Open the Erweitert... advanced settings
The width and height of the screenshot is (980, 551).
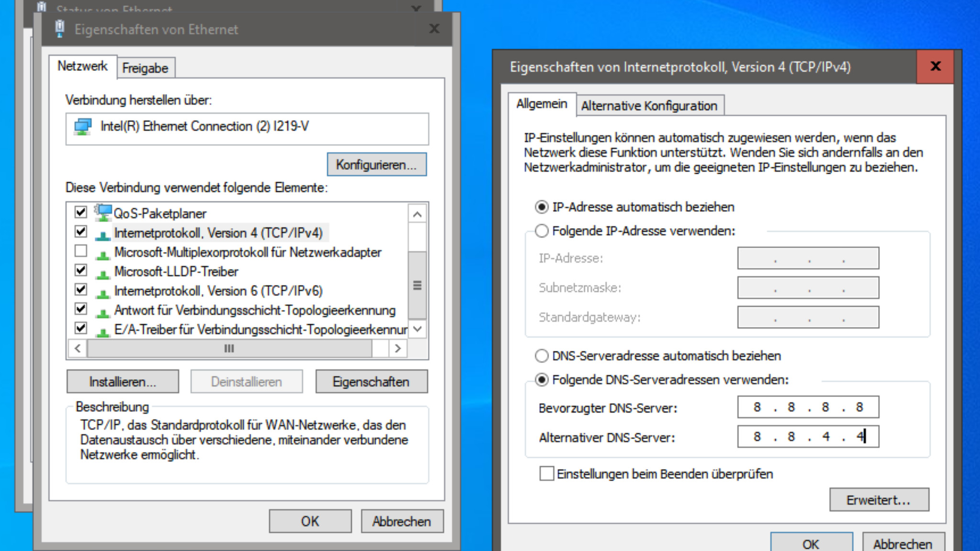point(879,500)
